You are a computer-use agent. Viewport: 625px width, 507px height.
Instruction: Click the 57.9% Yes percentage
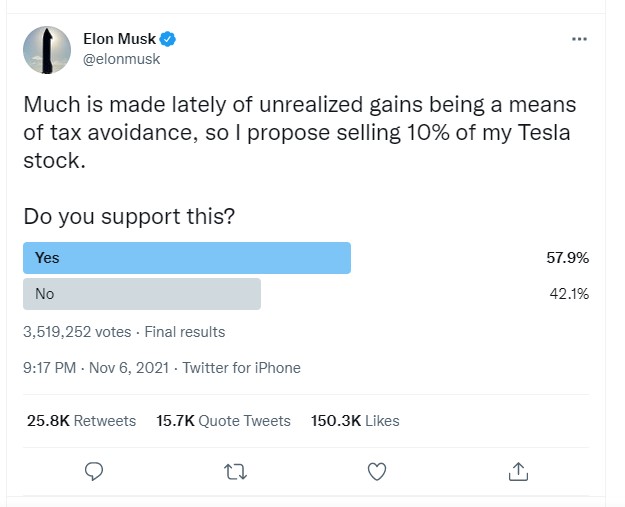tap(567, 258)
